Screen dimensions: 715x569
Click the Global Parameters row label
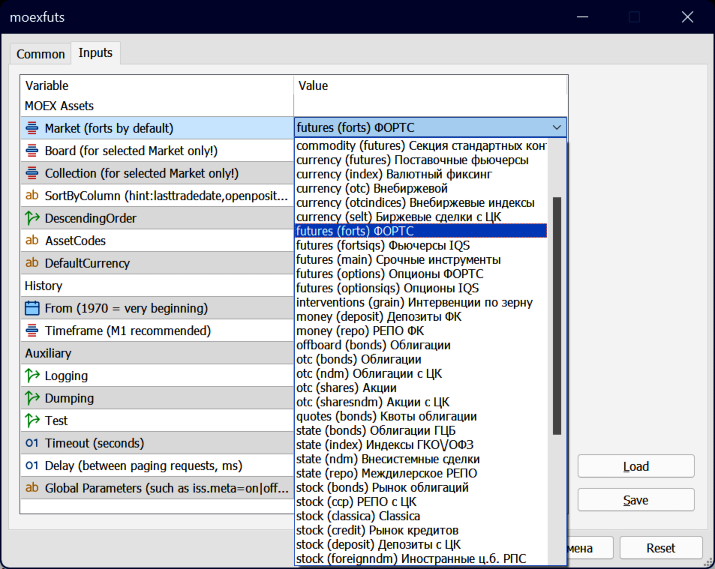click(166, 488)
